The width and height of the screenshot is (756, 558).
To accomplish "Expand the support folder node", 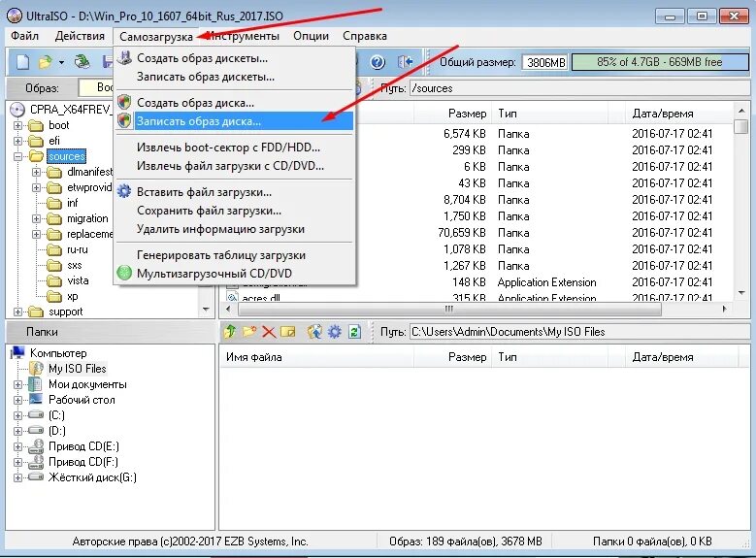I will (17, 312).
